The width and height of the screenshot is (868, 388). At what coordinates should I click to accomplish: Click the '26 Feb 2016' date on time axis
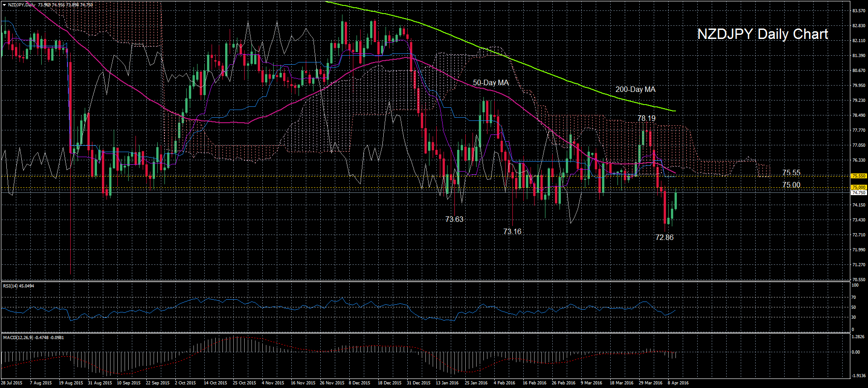(x=564, y=383)
